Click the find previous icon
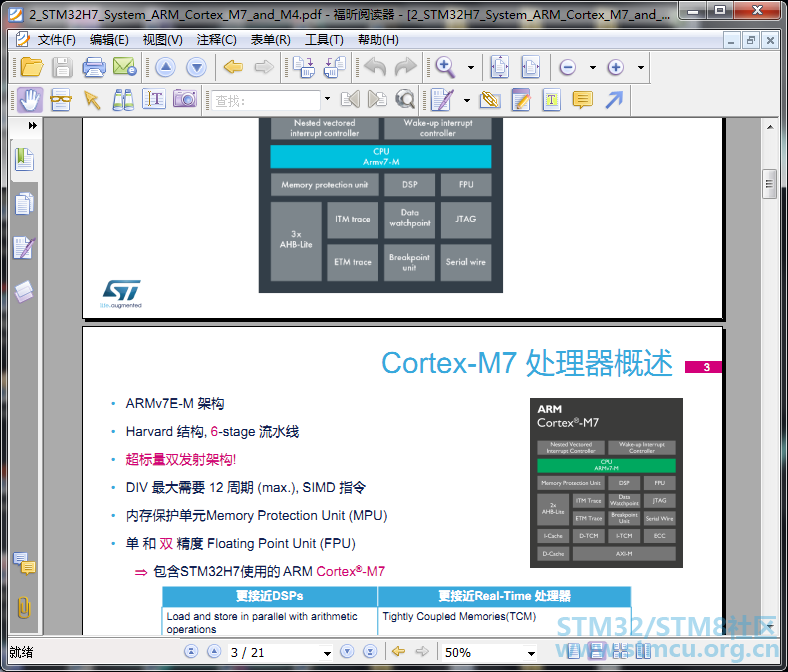 click(350, 100)
